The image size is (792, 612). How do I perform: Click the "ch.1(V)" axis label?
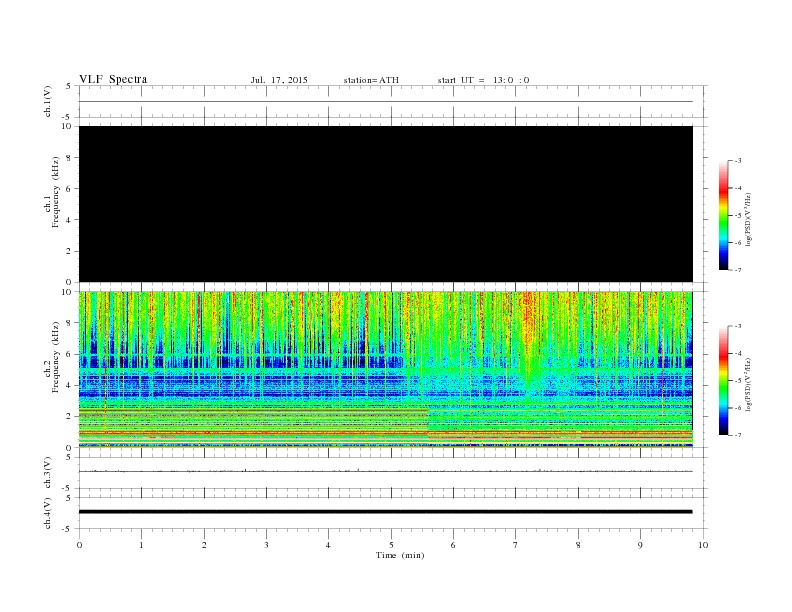[48, 101]
